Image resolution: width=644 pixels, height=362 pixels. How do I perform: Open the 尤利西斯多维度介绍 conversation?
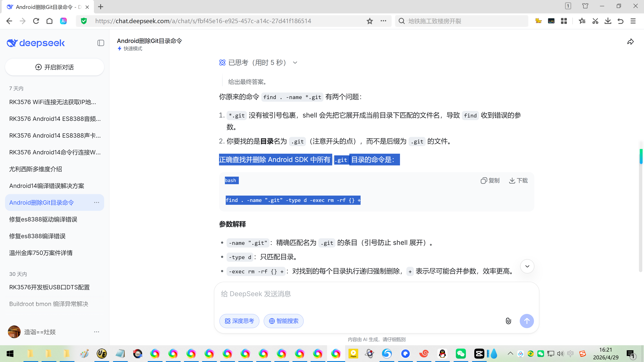(36, 169)
